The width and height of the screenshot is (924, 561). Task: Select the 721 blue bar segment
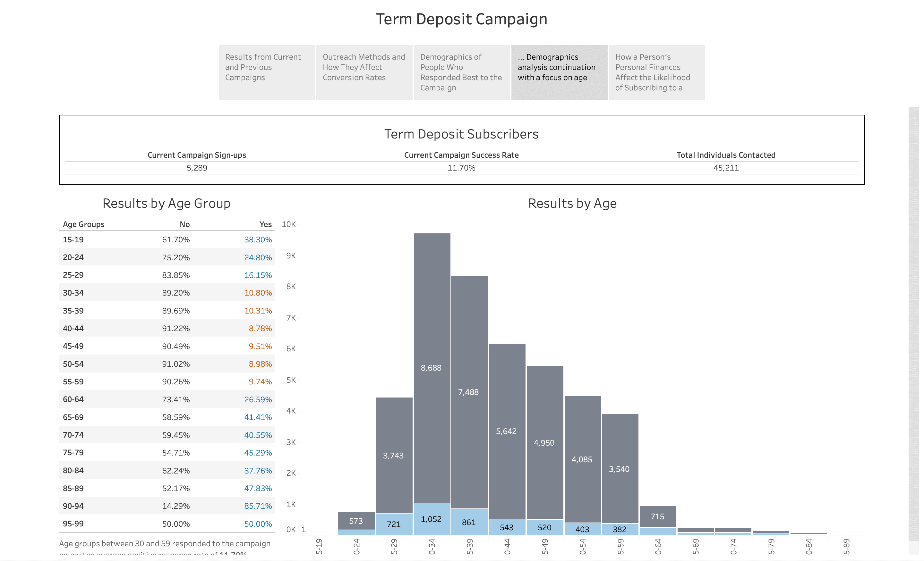pos(394,524)
